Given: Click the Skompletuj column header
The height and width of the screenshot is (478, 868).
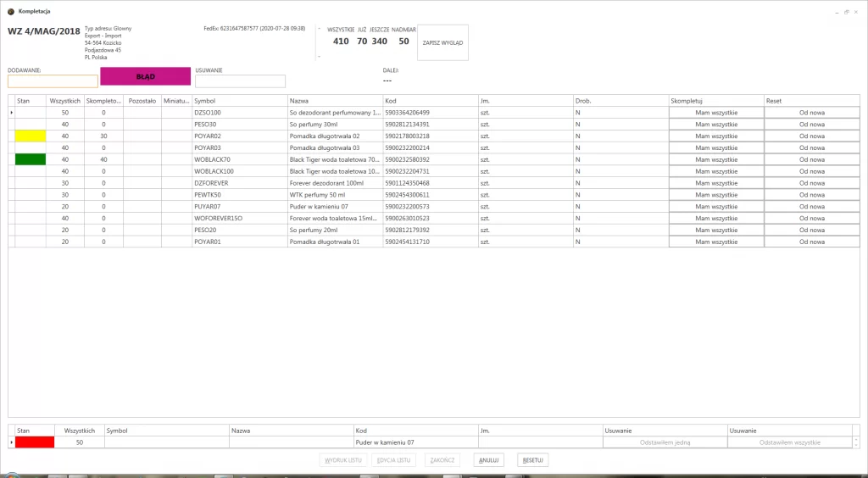Looking at the screenshot, I should 716,101.
